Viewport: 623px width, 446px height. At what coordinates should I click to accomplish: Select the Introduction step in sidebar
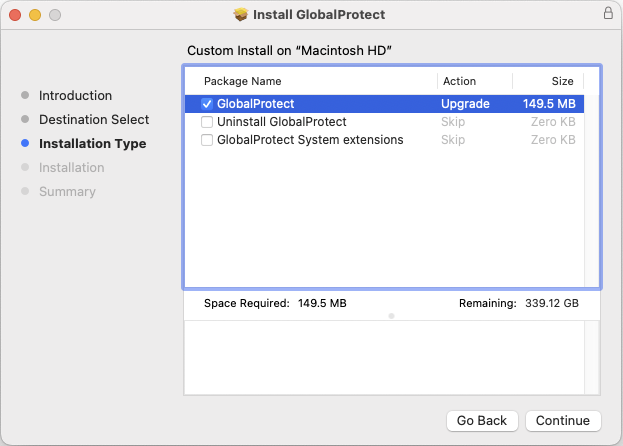click(x=75, y=96)
